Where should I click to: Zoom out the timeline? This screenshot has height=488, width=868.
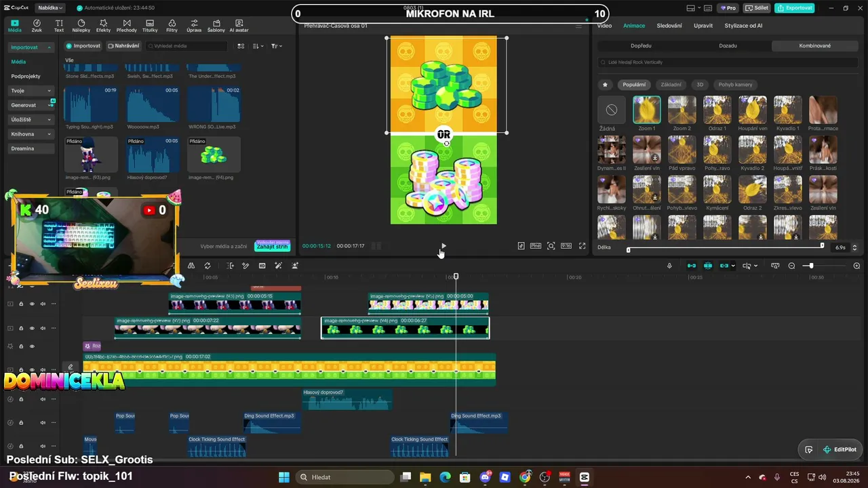791,266
